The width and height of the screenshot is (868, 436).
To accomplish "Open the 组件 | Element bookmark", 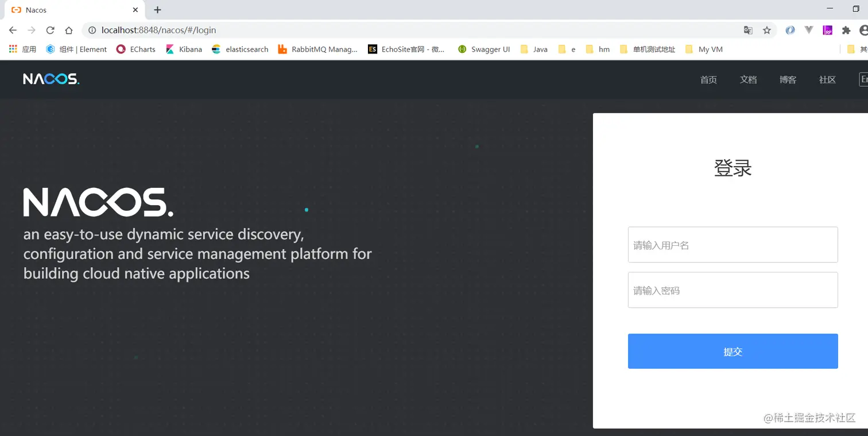I will 76,49.
